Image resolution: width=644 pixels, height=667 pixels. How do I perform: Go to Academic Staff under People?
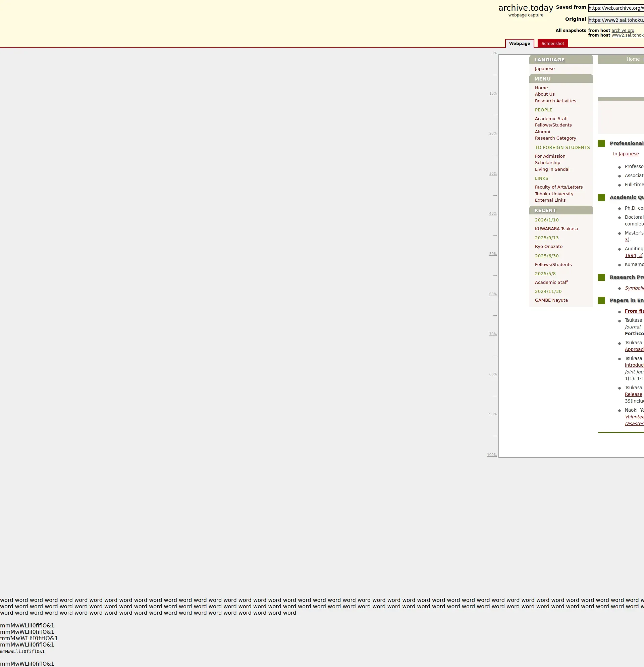pyautogui.click(x=551, y=118)
